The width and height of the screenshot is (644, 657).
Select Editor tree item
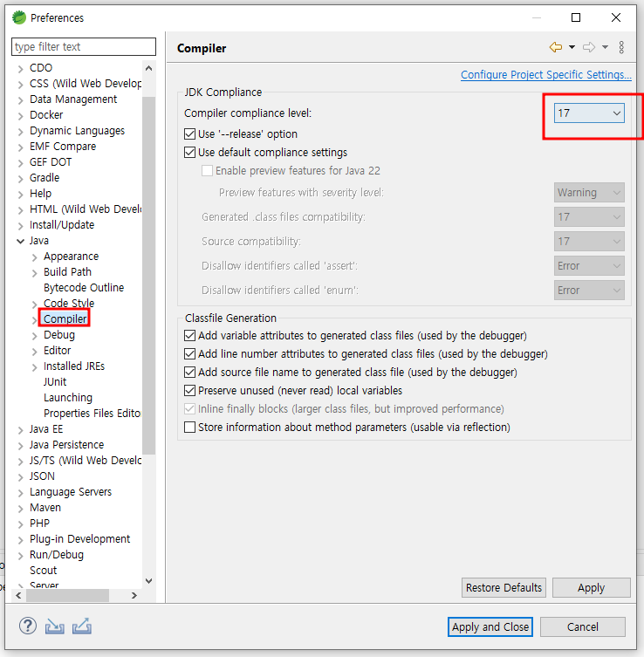(x=57, y=350)
